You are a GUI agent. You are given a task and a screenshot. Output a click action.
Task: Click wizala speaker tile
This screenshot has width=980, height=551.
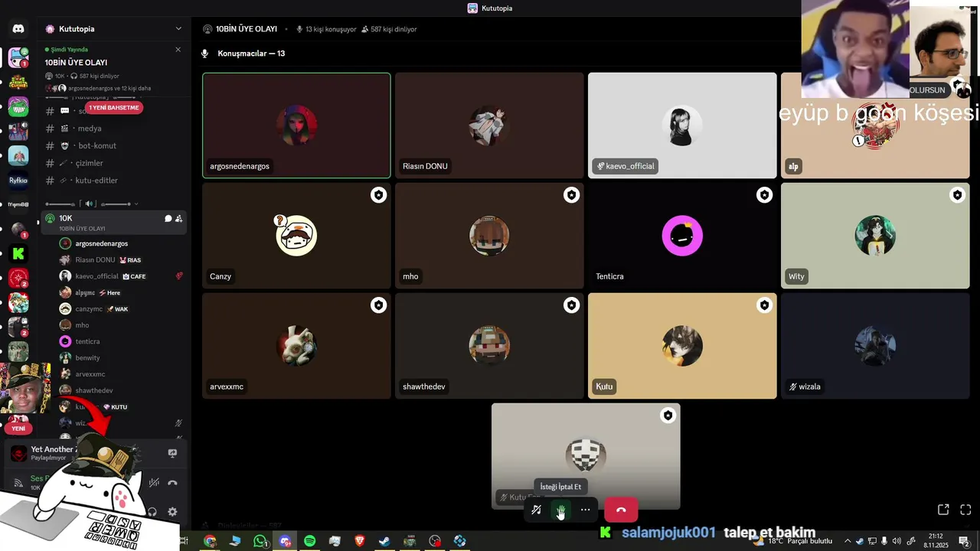click(x=875, y=346)
